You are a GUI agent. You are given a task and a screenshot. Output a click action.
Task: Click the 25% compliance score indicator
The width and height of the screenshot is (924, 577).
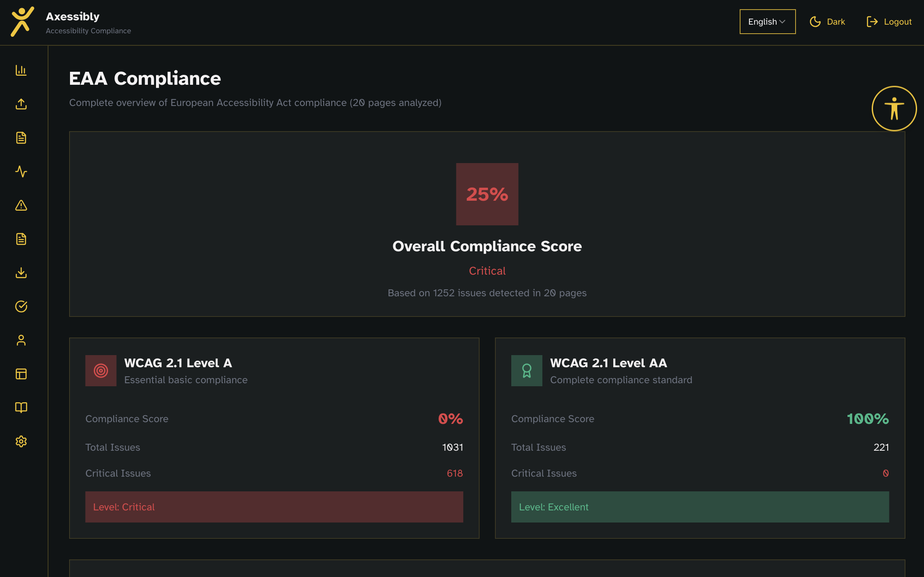pos(487,194)
